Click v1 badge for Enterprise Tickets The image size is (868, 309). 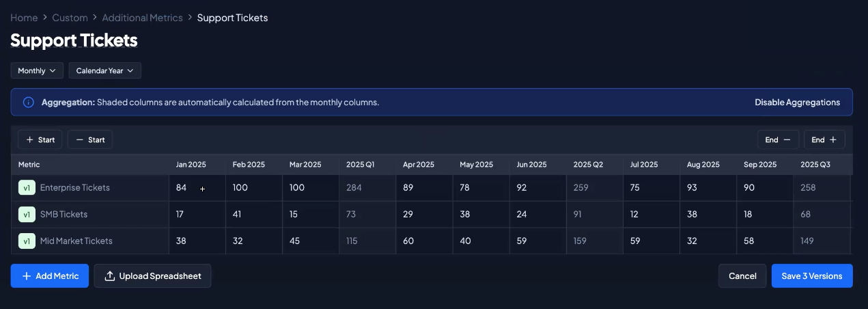[x=27, y=188]
